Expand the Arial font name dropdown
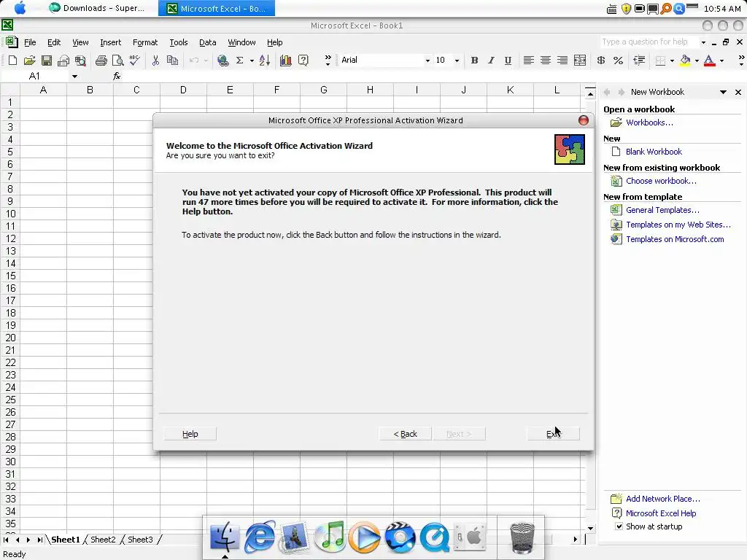 click(x=427, y=61)
